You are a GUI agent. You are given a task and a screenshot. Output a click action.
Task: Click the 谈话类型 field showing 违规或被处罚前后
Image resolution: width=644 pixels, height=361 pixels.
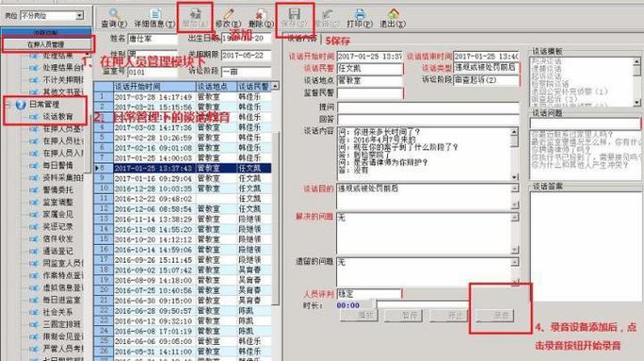pyautogui.click(x=486, y=68)
